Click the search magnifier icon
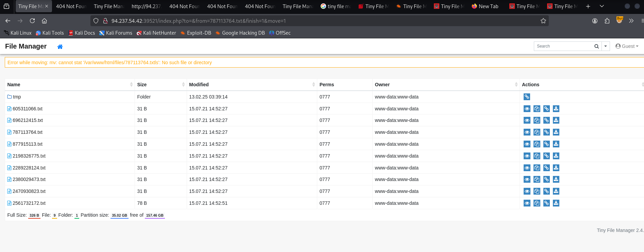 [596, 46]
